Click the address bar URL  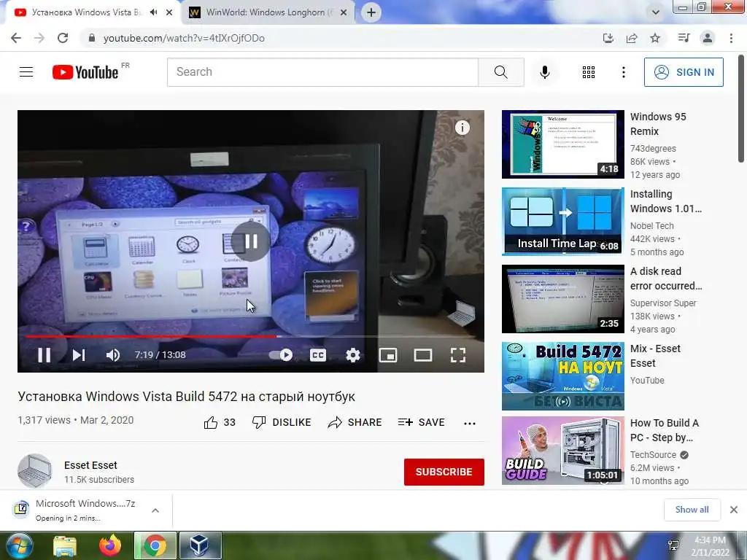coord(184,38)
